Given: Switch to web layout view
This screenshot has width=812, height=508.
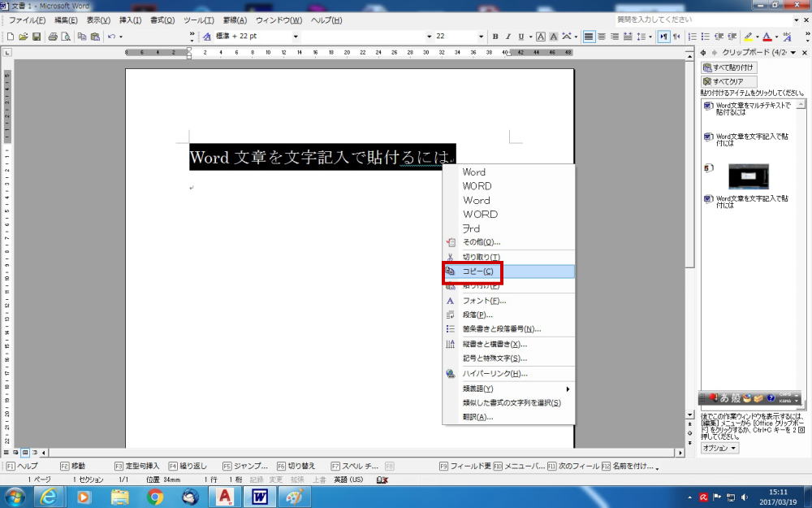Looking at the screenshot, I should tap(16, 453).
